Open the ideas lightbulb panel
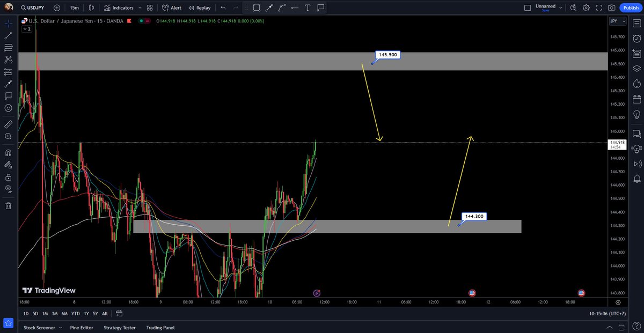 click(x=636, y=114)
